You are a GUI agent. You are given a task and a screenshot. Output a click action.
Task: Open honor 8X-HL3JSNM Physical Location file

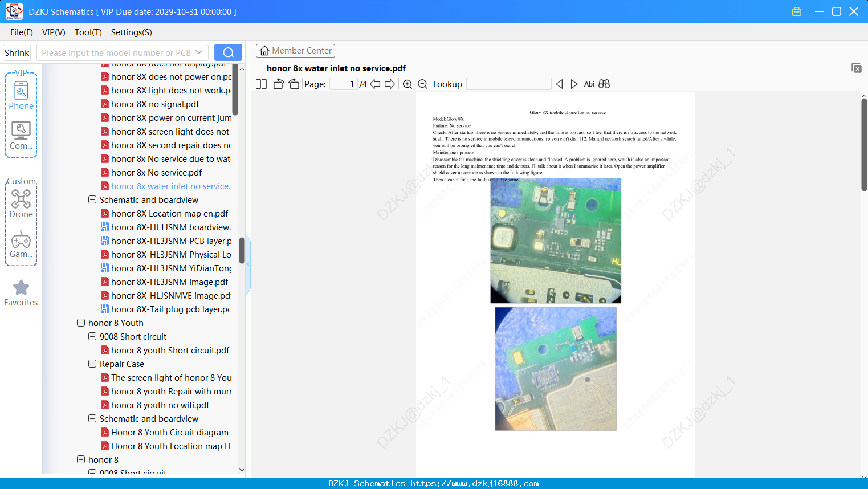click(166, 255)
